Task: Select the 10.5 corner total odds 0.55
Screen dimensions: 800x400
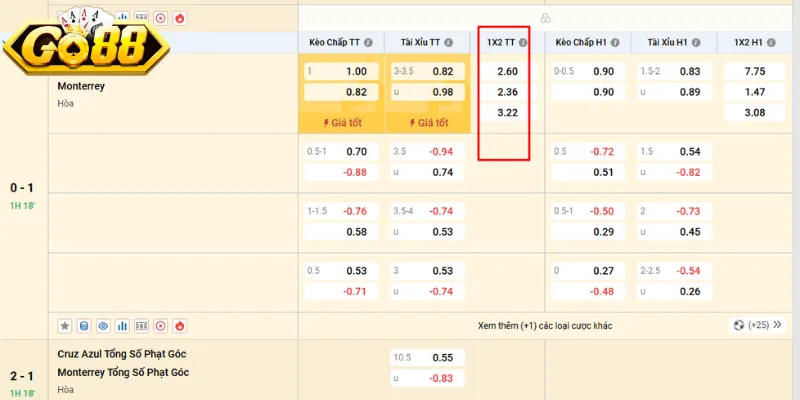Action: [x=441, y=357]
